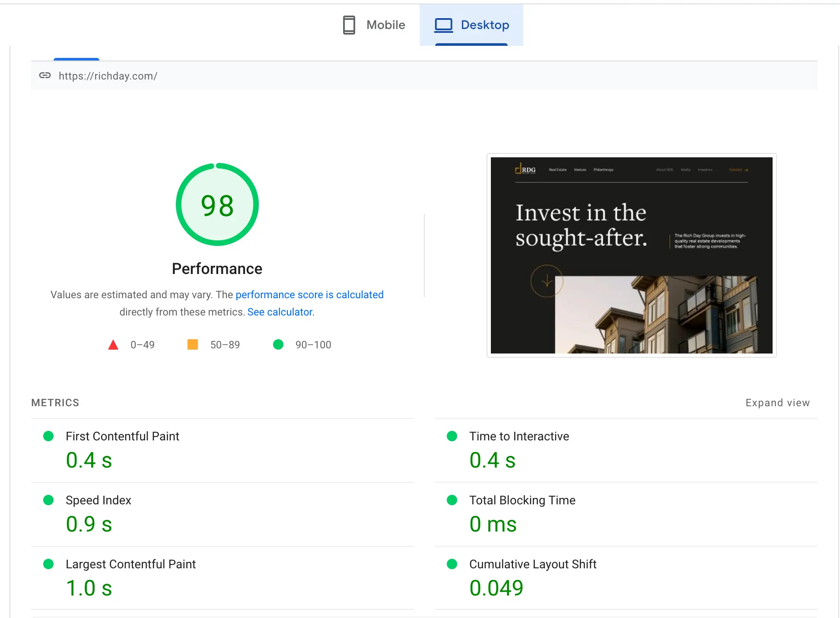The height and width of the screenshot is (618, 840).
Task: Click the green dot beside Total Blocking Time
Action: click(452, 500)
